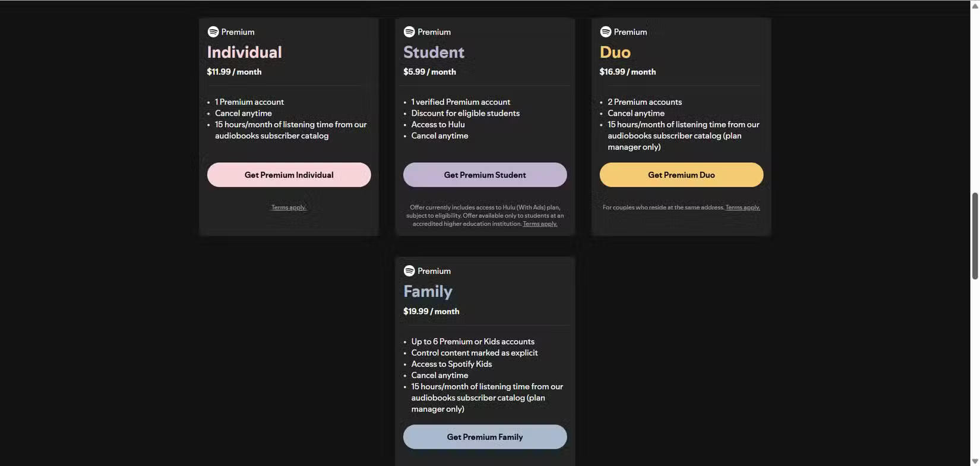The image size is (980, 466).
Task: Click the Spotify logo on the Duo card
Action: point(605,32)
